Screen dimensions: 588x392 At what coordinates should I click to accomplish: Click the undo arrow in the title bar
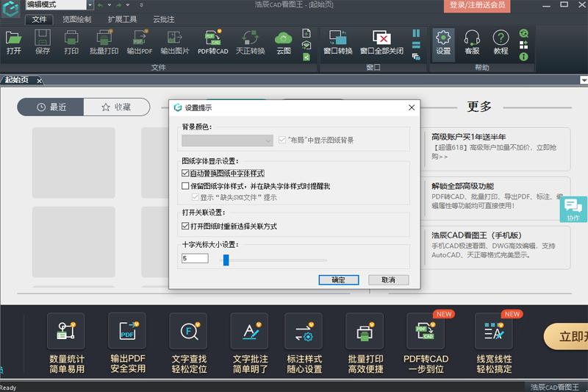[x=100, y=5]
